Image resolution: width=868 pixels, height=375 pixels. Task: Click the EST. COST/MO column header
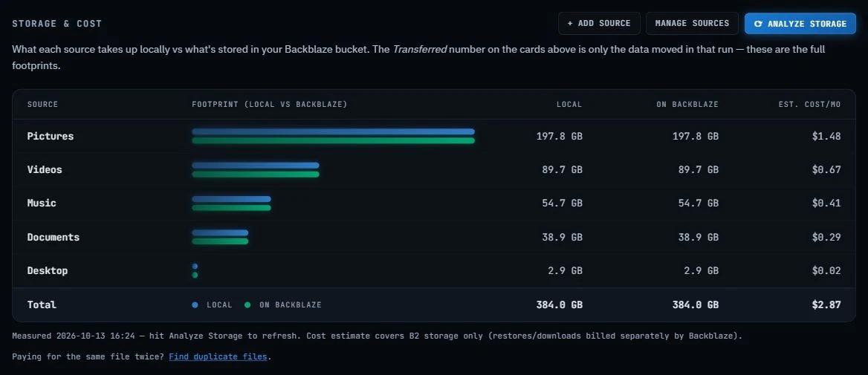pos(809,105)
